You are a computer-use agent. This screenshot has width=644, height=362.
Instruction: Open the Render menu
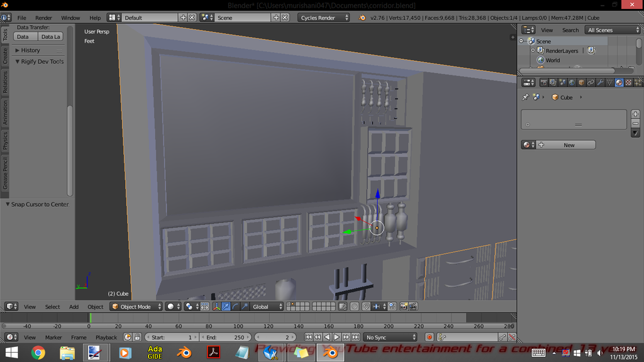[x=43, y=18]
